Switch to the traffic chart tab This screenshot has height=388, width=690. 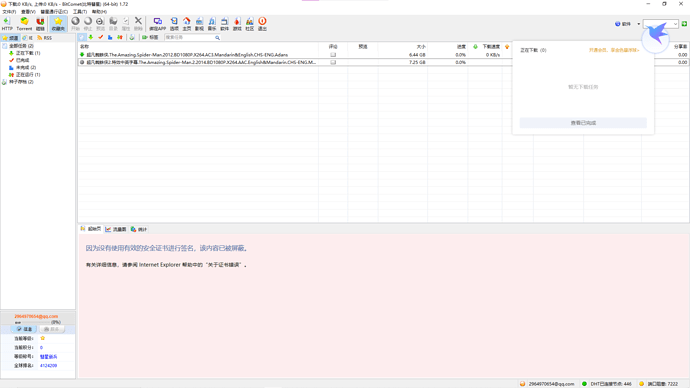[x=116, y=229]
